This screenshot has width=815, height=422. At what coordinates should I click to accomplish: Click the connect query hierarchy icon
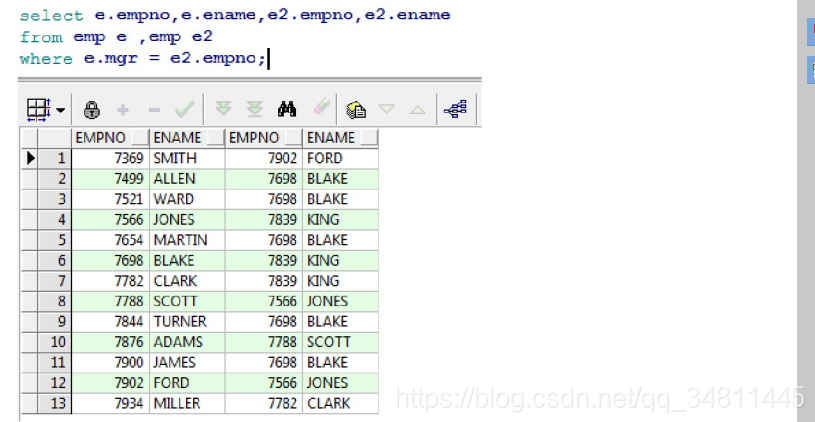tap(456, 109)
